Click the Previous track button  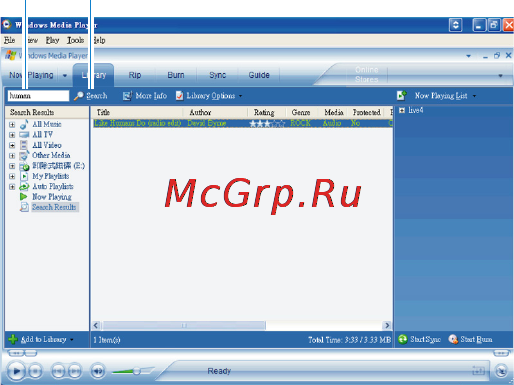[x=58, y=371]
